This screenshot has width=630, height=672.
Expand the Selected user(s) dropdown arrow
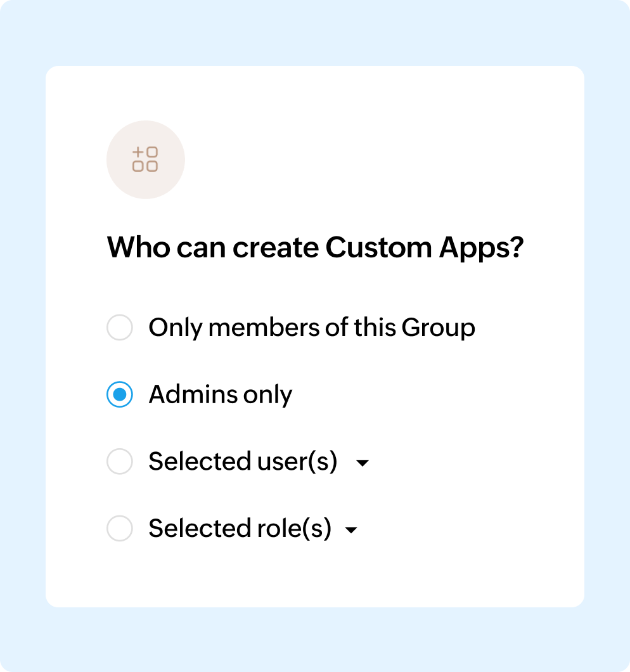pos(363,463)
